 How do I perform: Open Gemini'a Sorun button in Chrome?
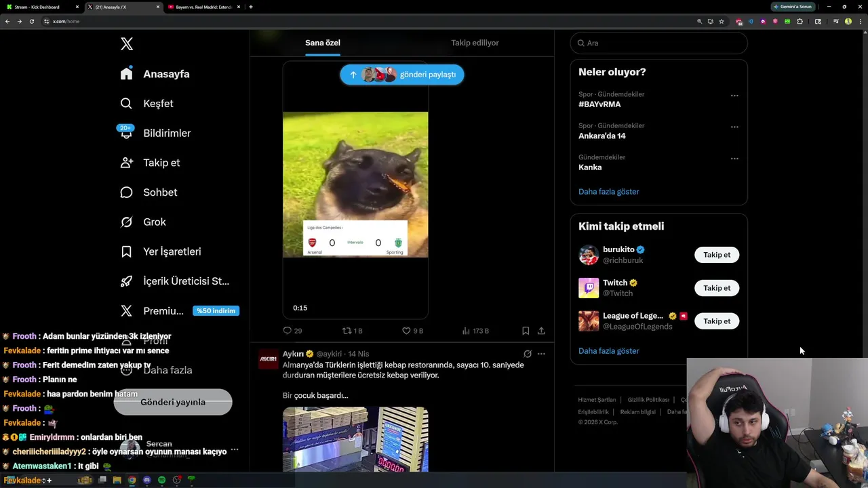tap(793, 7)
